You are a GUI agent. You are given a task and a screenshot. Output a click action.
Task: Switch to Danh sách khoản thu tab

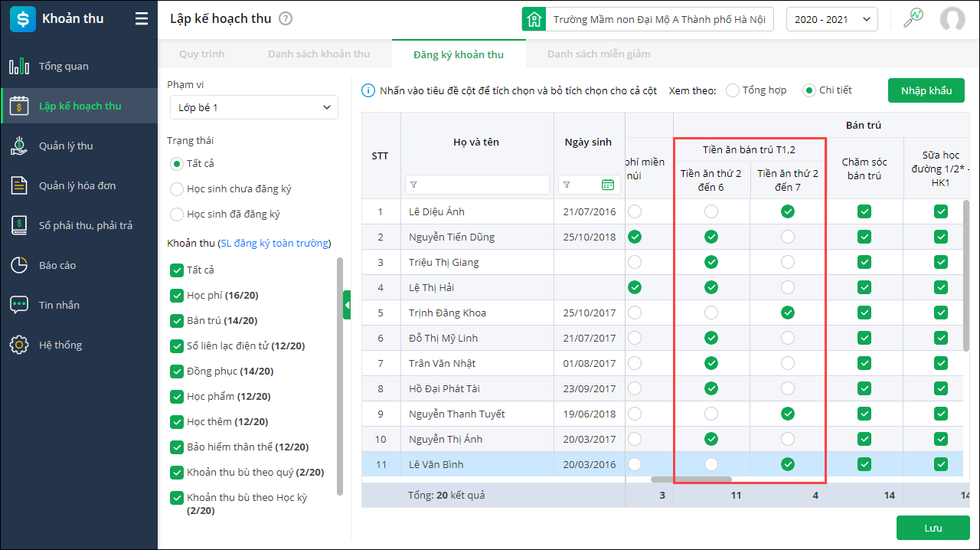(x=318, y=54)
